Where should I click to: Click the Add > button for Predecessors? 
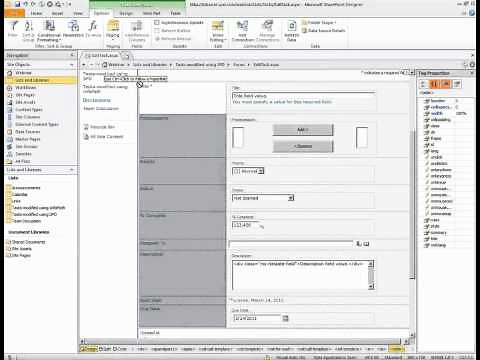(x=303, y=130)
